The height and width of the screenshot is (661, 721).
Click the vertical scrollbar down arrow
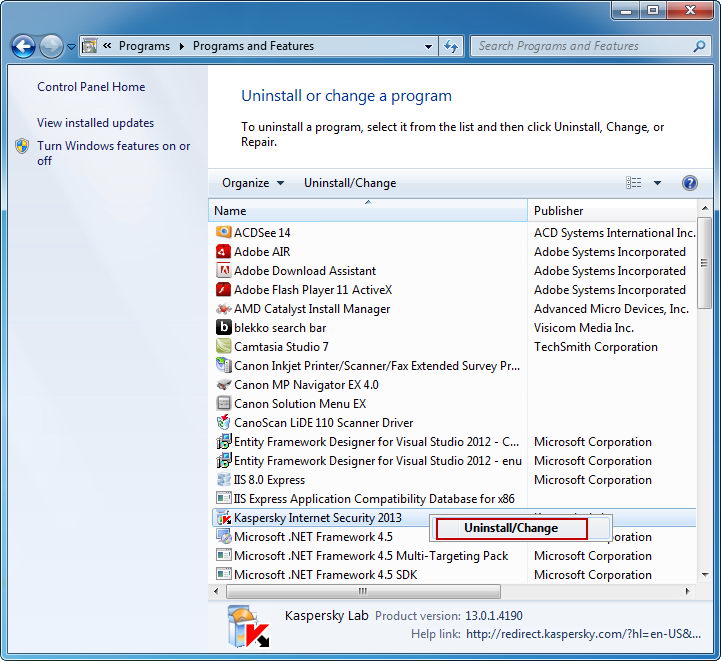point(704,575)
